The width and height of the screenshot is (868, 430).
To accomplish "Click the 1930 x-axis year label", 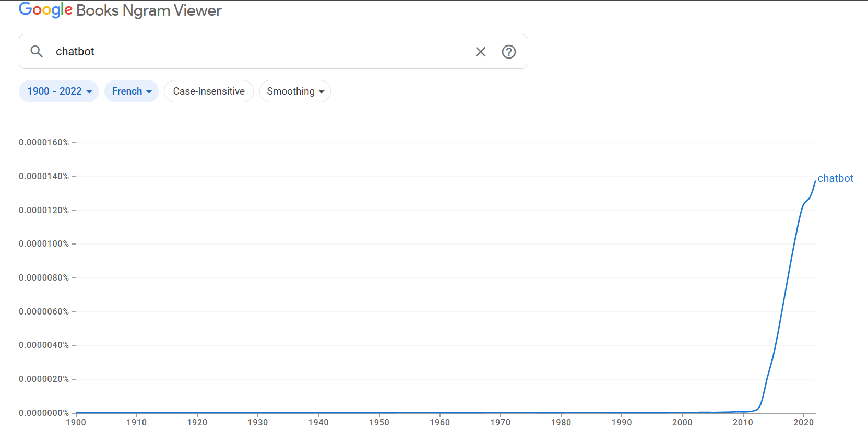I will (258, 422).
